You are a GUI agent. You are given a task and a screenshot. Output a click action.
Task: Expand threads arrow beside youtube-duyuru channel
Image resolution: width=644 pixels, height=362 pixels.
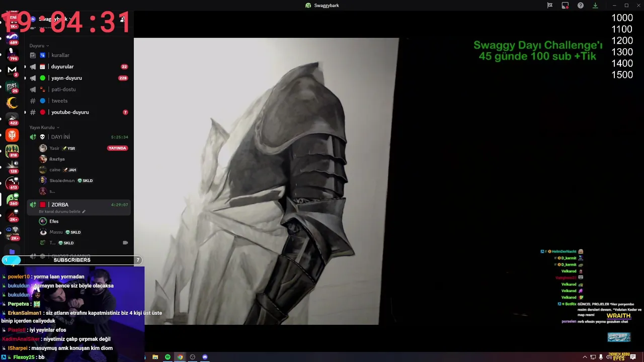25,113
